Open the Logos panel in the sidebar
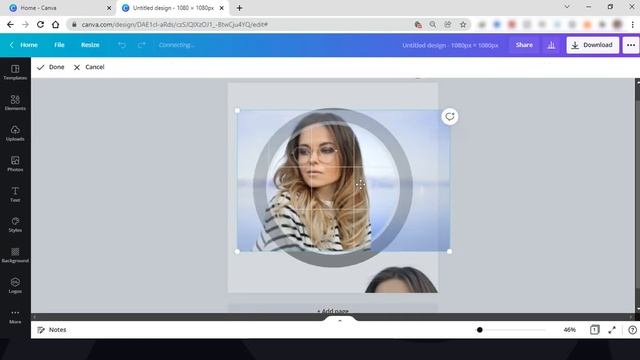This screenshot has height=360, width=640. pos(15,286)
